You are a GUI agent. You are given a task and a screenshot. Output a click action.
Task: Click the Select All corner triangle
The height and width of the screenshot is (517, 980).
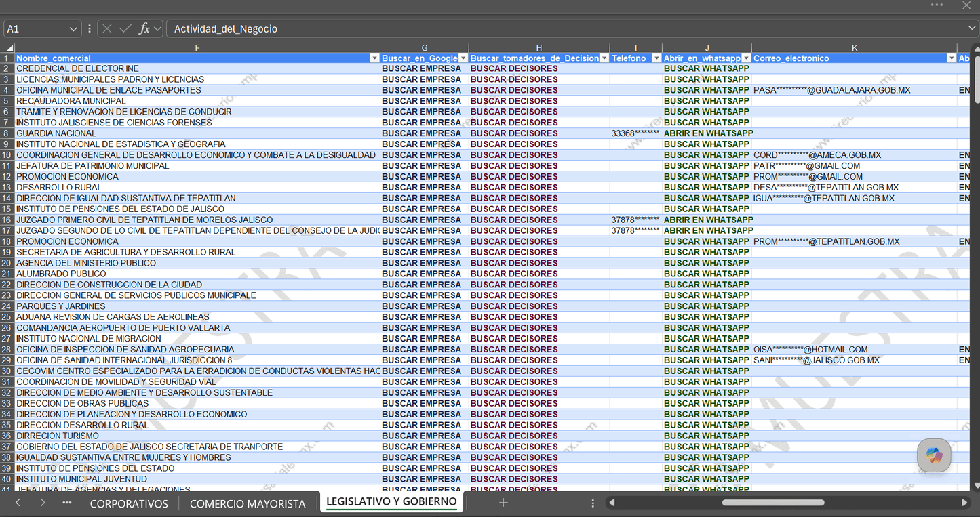pos(9,48)
